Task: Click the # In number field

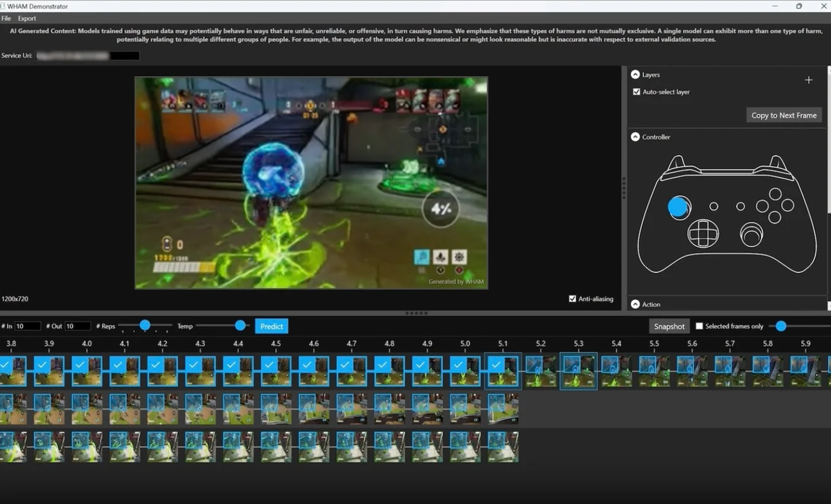Action: pyautogui.click(x=28, y=326)
